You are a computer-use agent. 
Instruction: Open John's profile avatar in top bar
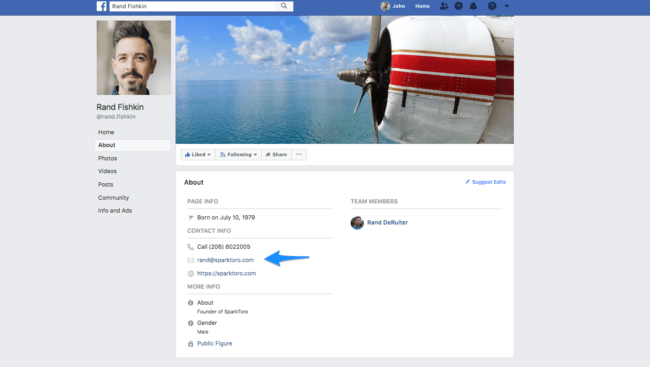click(x=385, y=6)
